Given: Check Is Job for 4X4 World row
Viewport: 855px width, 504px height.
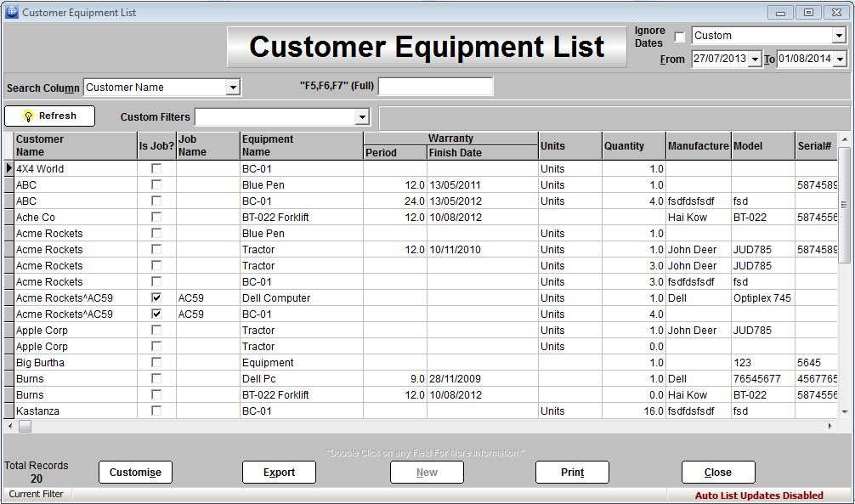Looking at the screenshot, I should coord(156,169).
